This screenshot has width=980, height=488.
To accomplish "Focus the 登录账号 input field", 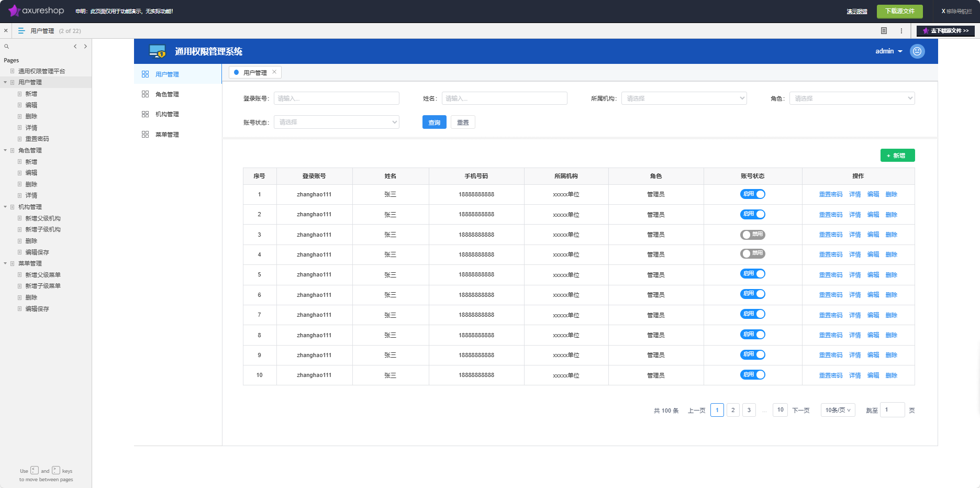I will pyautogui.click(x=336, y=98).
